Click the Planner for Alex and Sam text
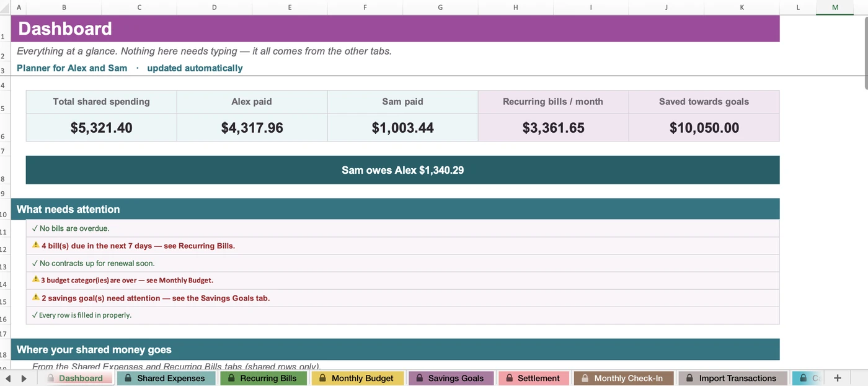This screenshot has height=386, width=868. 72,68
